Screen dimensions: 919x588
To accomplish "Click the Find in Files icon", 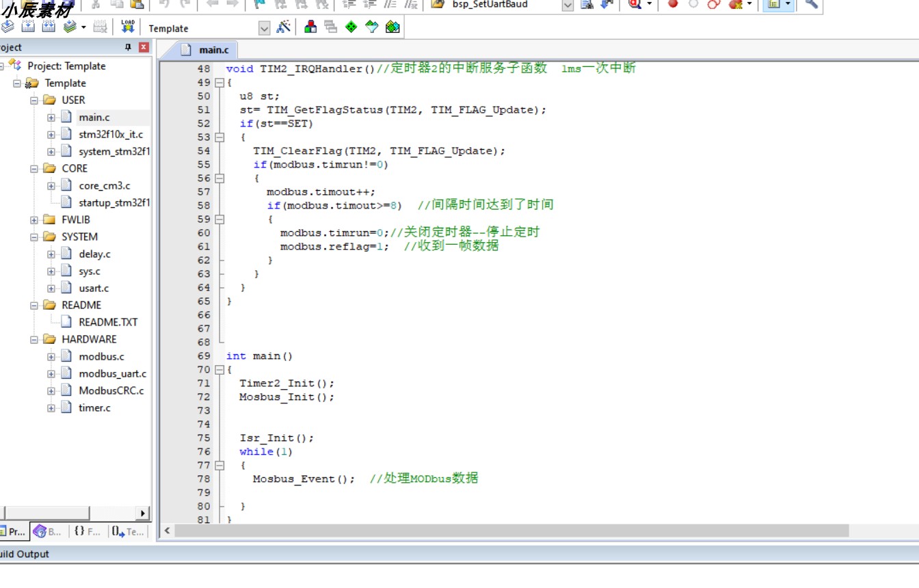I will [x=587, y=4].
